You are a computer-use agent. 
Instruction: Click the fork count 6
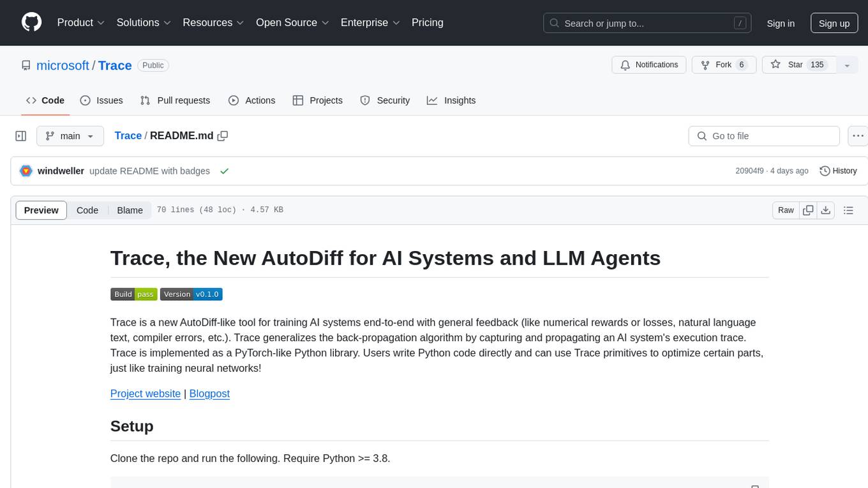pyautogui.click(x=741, y=65)
